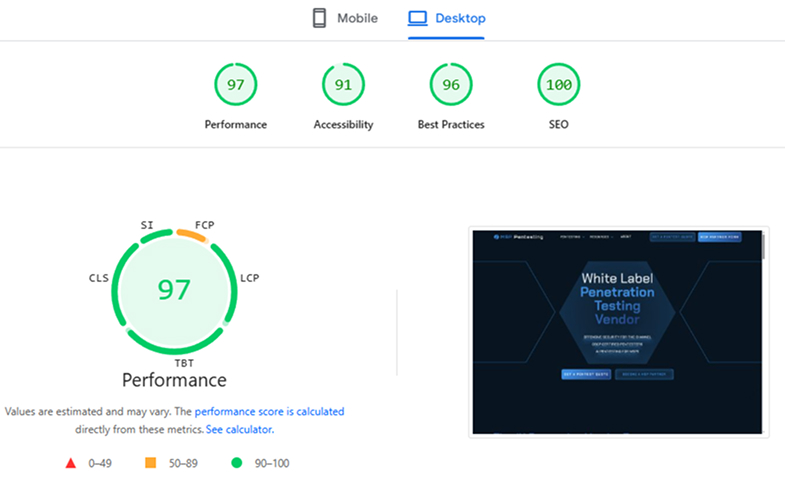
Task: Click the LCP metric label
Action: 249,278
